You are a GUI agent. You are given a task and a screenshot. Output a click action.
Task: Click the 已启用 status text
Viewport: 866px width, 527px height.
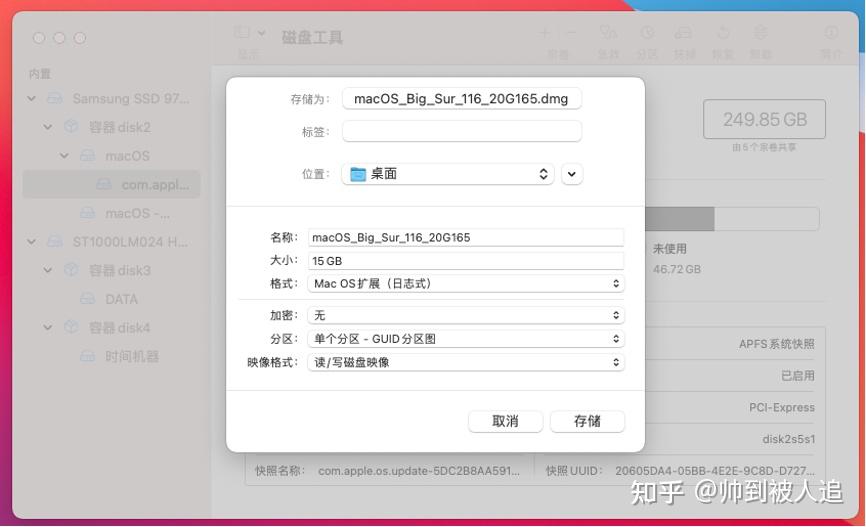coord(798,376)
